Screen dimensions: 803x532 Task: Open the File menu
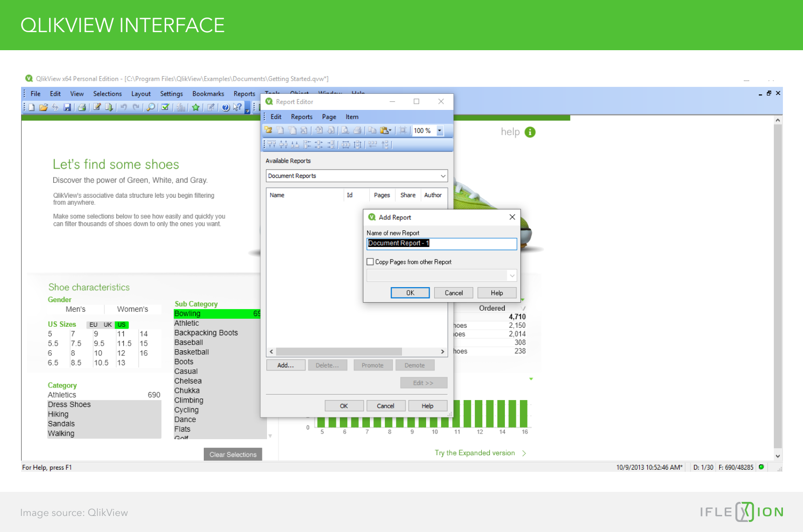tap(36, 94)
